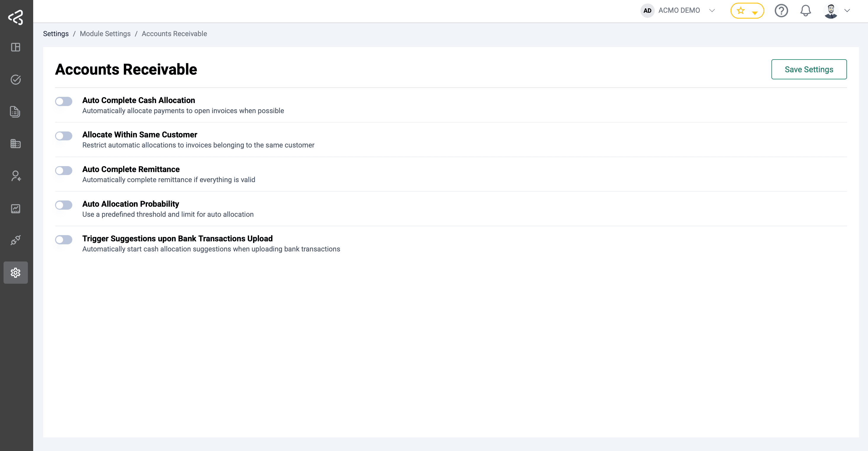Open help via the question mark icon

coord(781,10)
